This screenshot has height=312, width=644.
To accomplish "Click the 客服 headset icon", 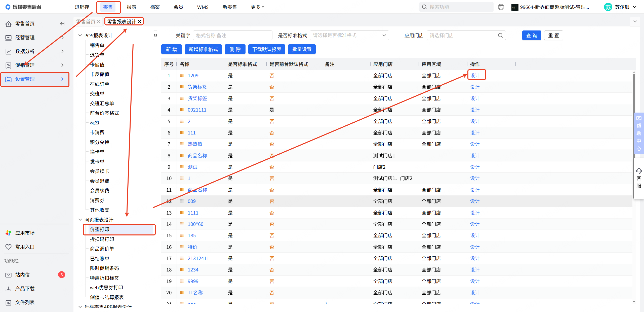I will click(x=639, y=171).
